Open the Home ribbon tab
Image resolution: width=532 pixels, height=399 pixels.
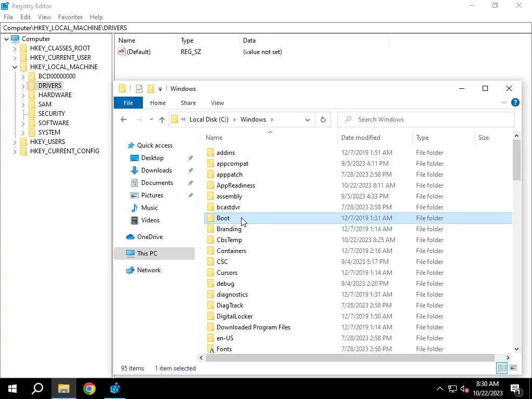[x=158, y=103]
